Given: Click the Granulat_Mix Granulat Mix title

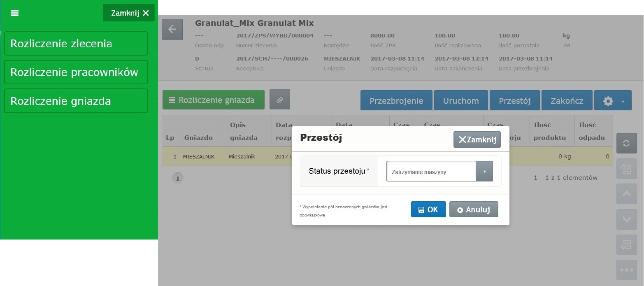Looking at the screenshot, I should (254, 23).
